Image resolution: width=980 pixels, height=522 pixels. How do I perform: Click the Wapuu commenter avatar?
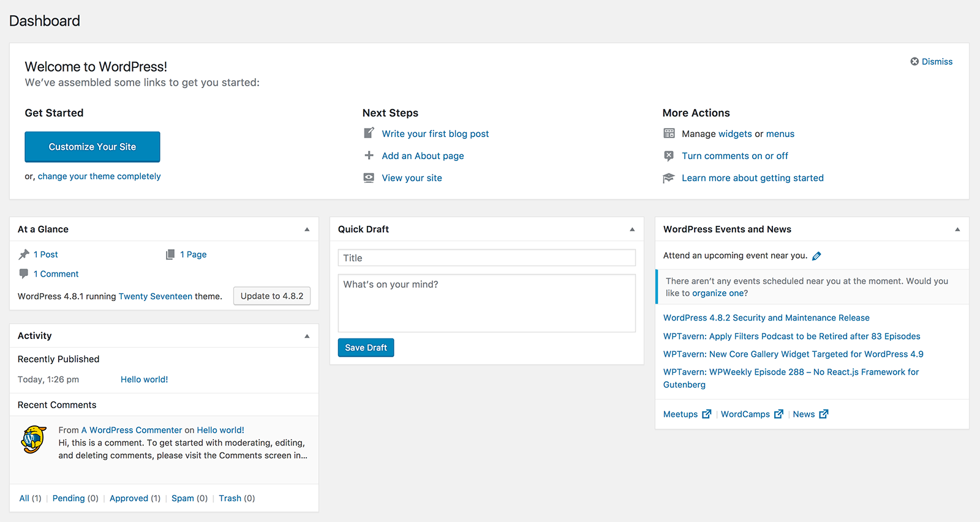coord(34,439)
